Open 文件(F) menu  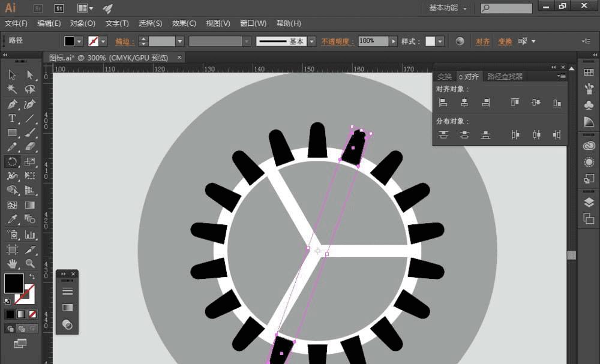(x=16, y=23)
